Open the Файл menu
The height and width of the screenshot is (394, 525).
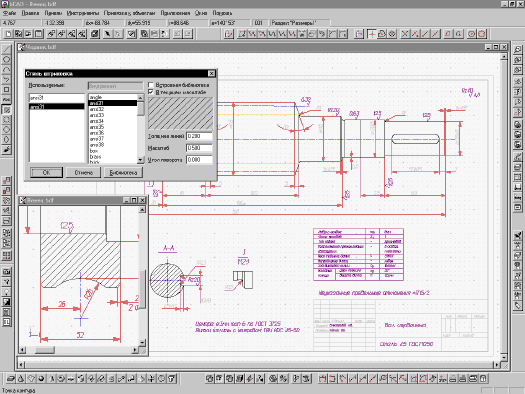pos(9,13)
